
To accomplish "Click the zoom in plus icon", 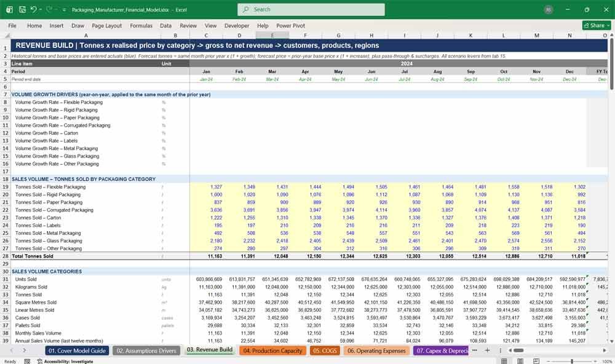I will click(x=596, y=361).
